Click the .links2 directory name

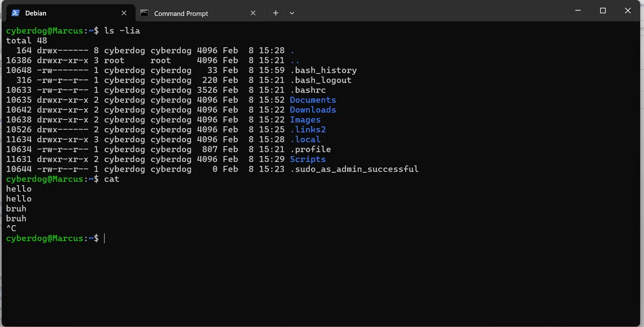(x=308, y=129)
